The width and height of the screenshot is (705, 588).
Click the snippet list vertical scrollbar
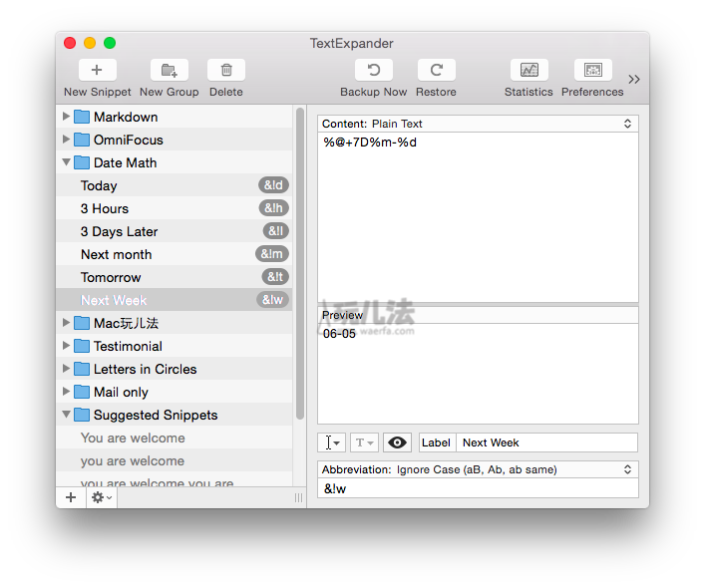tap(300, 264)
